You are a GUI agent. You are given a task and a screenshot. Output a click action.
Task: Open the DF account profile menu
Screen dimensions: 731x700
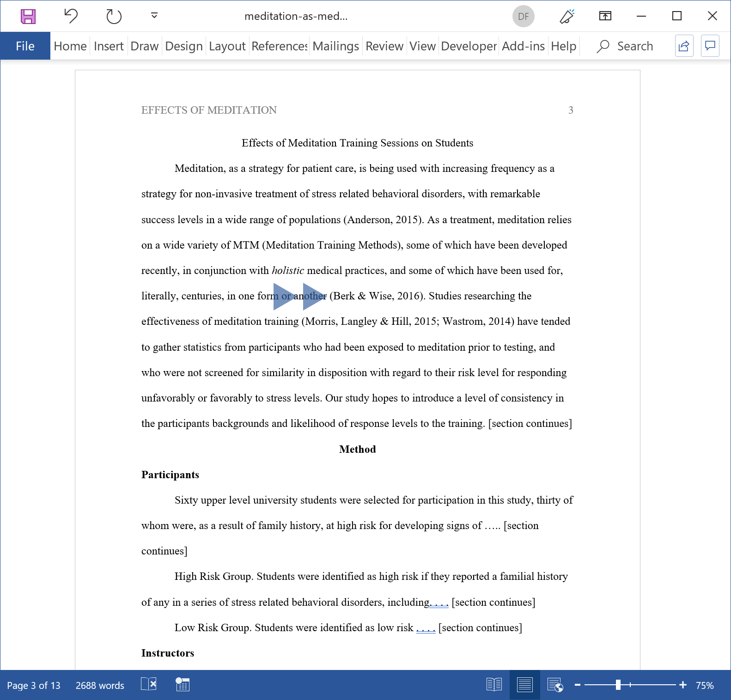tap(523, 16)
